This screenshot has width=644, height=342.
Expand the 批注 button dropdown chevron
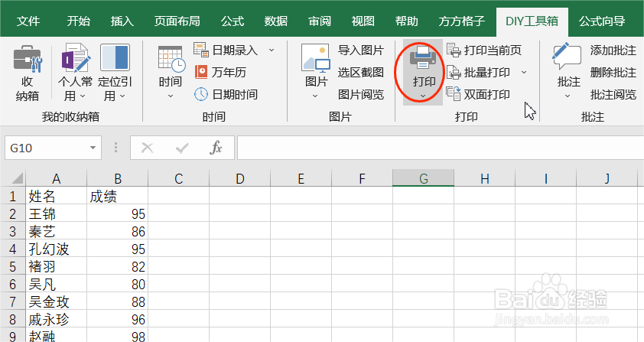coord(568,96)
